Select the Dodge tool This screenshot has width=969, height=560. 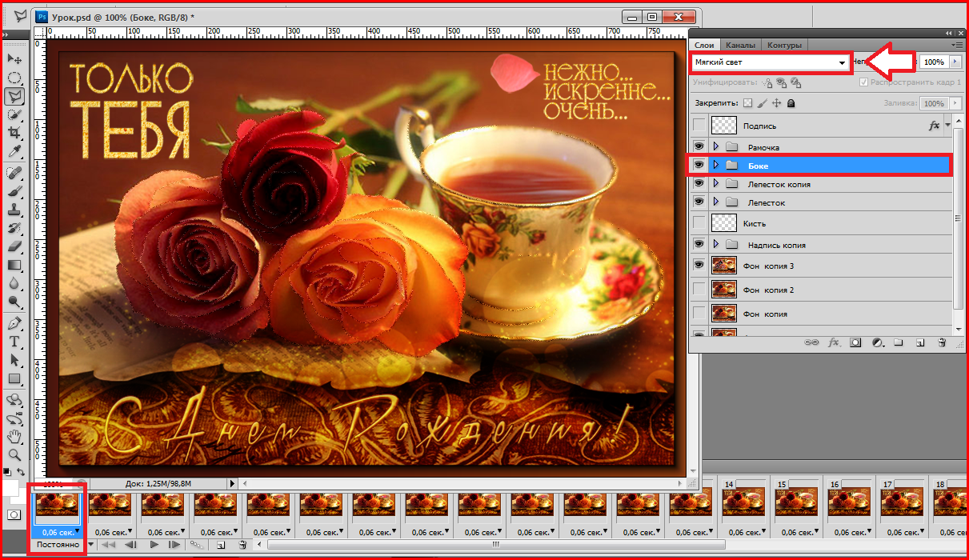[x=14, y=302]
